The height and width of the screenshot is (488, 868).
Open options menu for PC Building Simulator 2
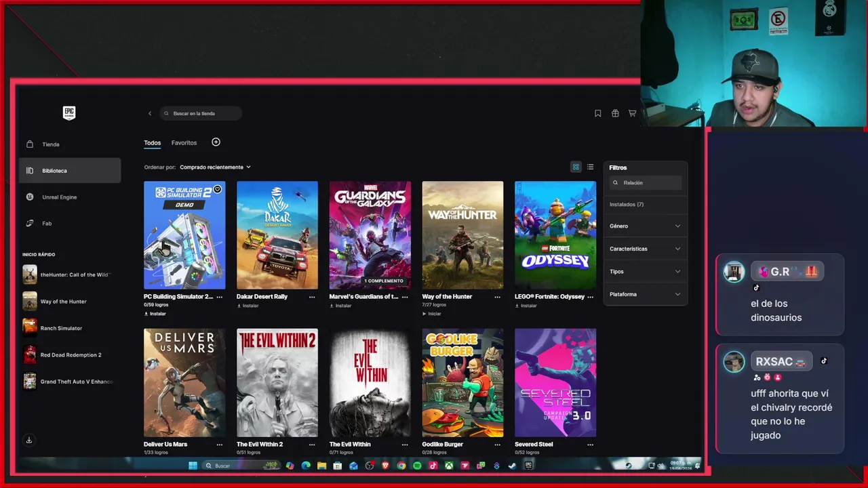click(219, 297)
